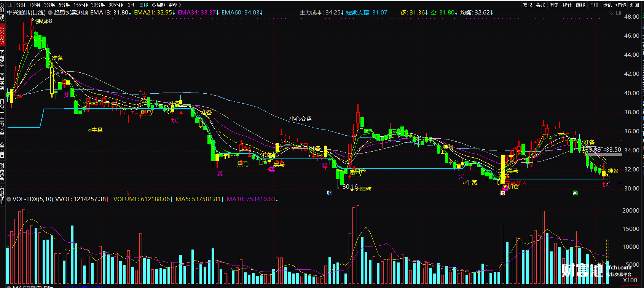Click the 大阳捶 star annotation
This screenshot has width=644, height=288.
(x=360, y=189)
